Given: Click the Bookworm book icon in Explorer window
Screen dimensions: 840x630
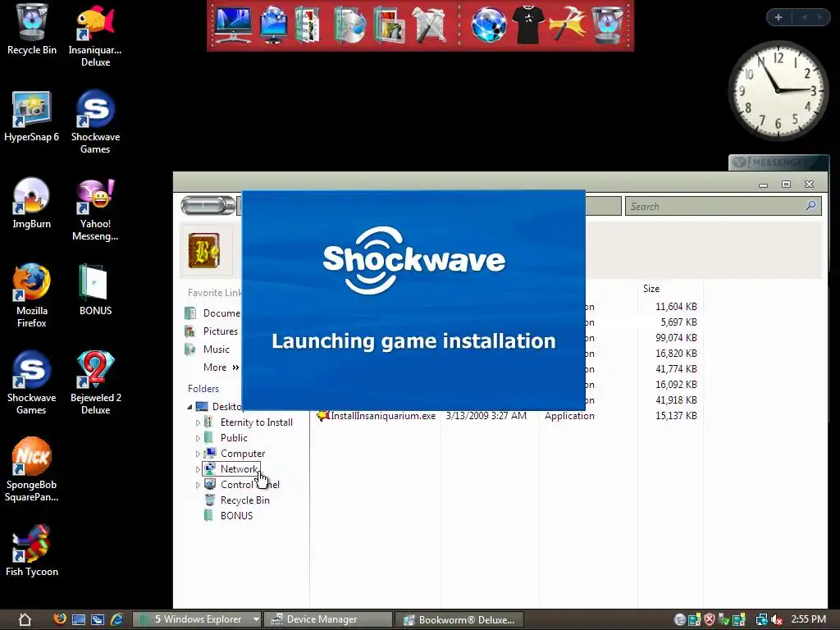Looking at the screenshot, I should pyautogui.click(x=204, y=250).
